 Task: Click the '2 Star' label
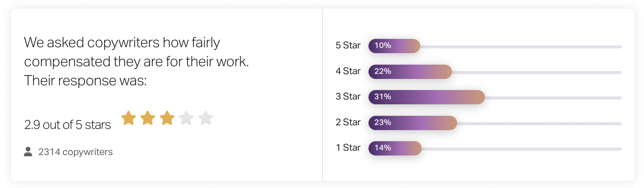tap(348, 122)
